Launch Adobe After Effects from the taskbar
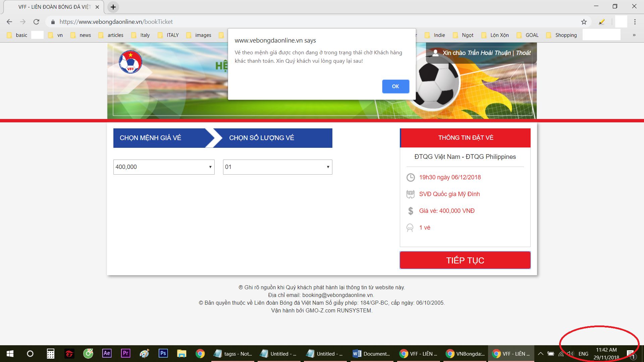 coord(107,354)
